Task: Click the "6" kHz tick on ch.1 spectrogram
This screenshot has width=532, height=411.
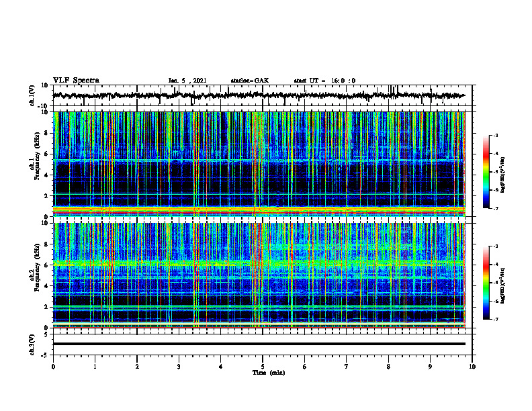Action: [46, 154]
